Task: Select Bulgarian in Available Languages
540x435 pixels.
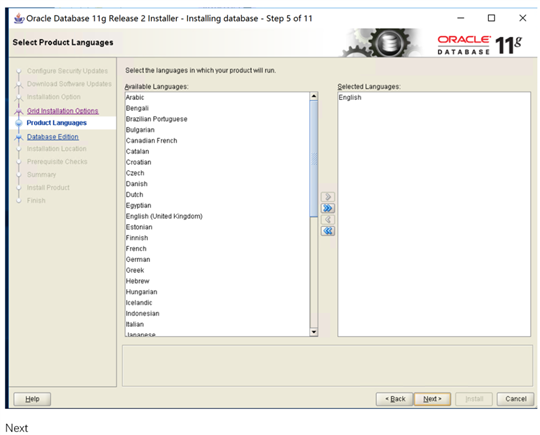Action: [x=217, y=130]
